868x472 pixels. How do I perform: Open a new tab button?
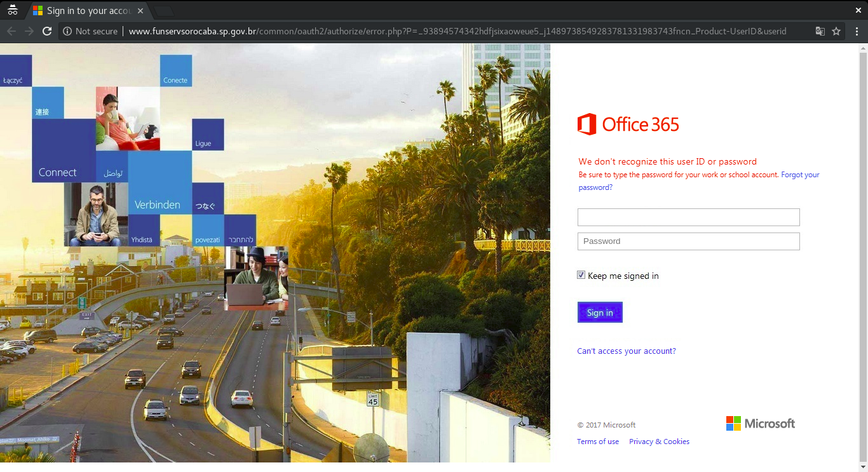[164, 11]
